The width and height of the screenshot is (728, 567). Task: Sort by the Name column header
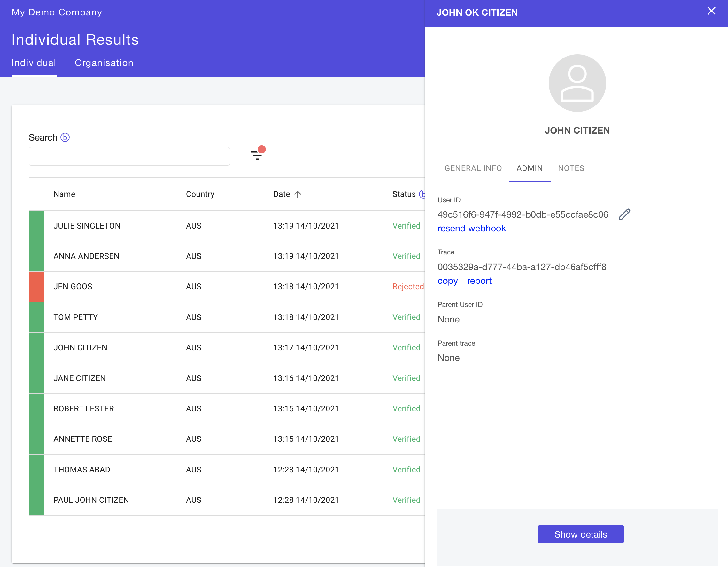pos(64,194)
